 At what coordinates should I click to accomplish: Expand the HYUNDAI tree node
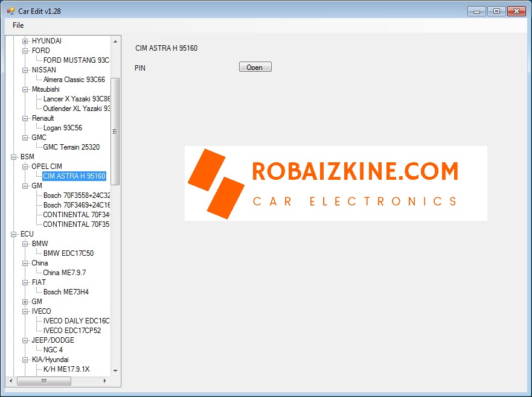click(25, 41)
